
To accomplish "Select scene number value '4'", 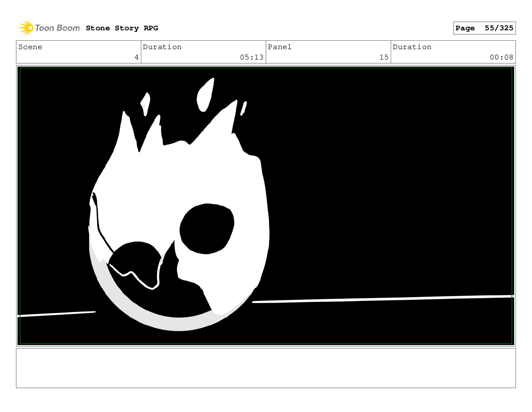I will (137, 57).
